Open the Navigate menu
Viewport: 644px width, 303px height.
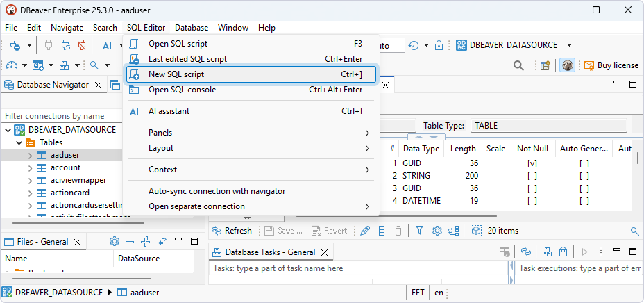click(67, 28)
